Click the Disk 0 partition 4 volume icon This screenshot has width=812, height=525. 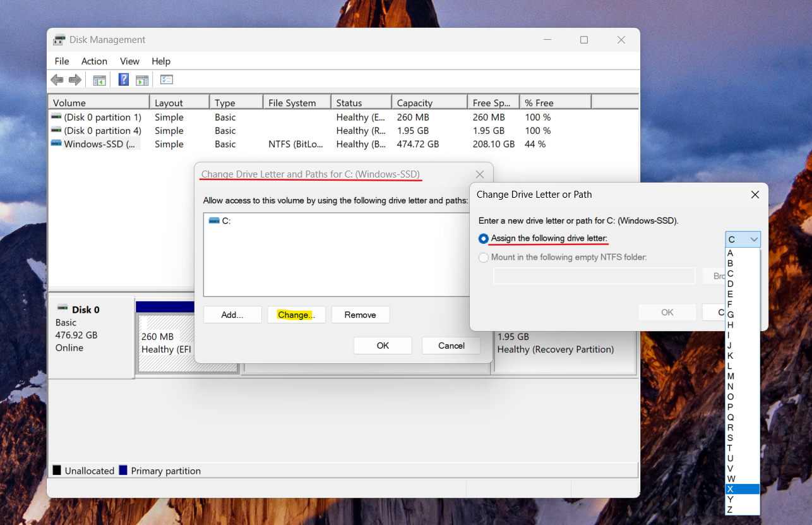[x=56, y=130]
